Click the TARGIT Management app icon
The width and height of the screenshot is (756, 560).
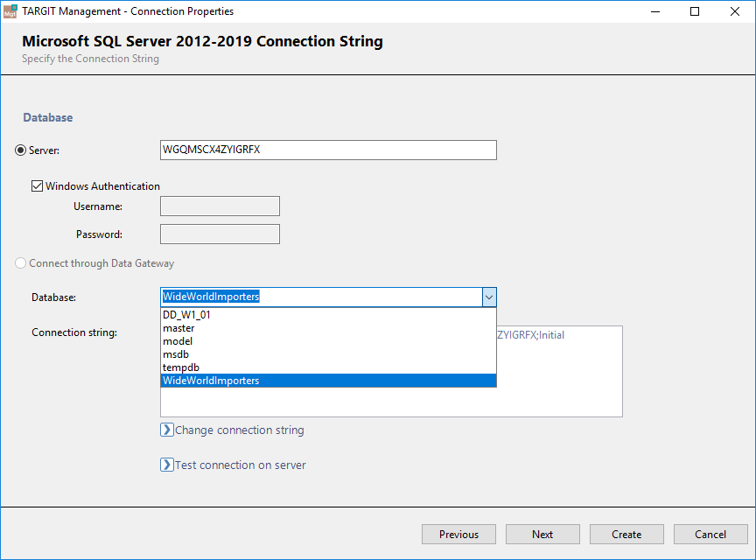point(10,11)
